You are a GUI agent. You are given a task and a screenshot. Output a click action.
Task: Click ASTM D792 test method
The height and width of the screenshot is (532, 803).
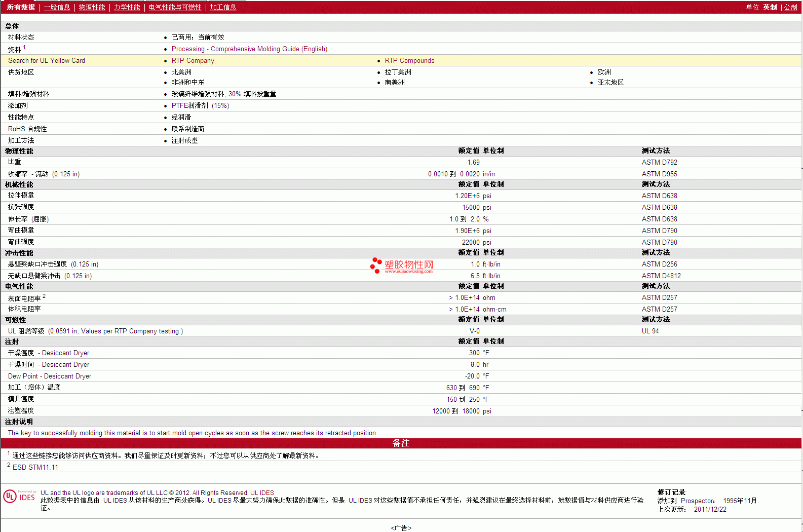coord(659,162)
